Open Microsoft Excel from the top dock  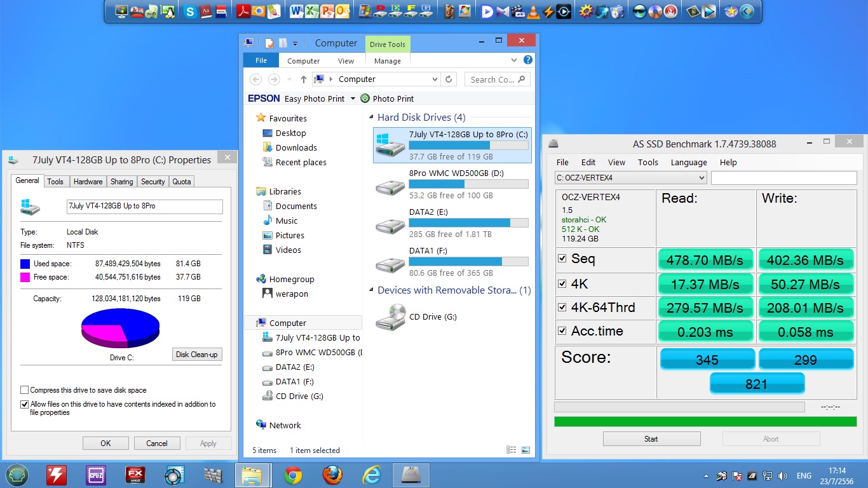[311, 11]
